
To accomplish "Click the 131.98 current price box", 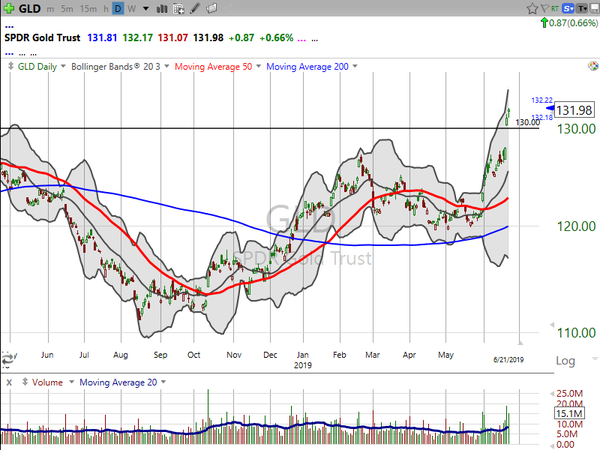I will (x=574, y=110).
